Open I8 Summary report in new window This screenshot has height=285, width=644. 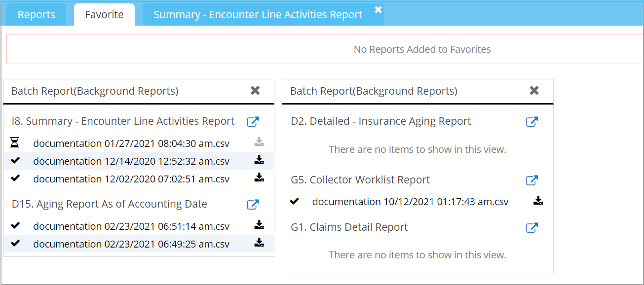coord(253,122)
